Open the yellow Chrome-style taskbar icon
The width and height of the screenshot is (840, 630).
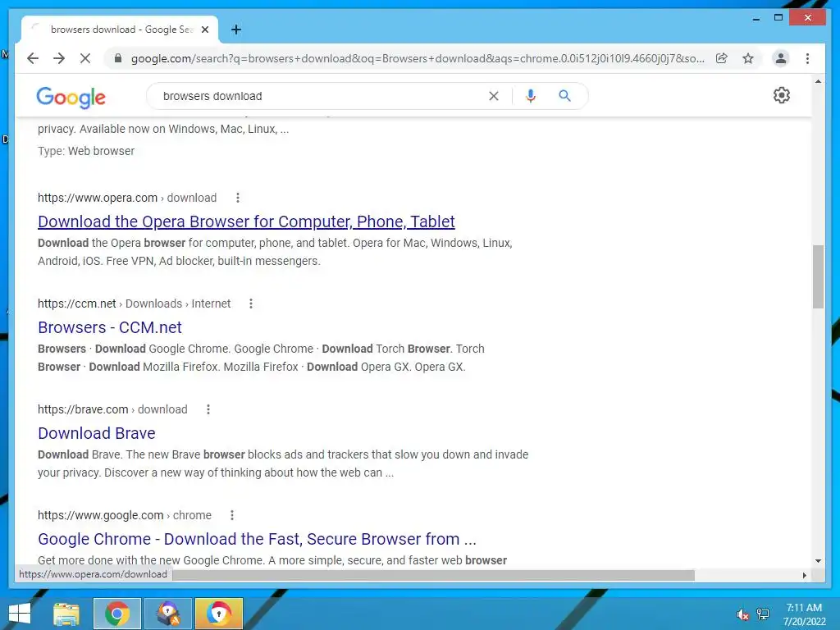pyautogui.click(x=219, y=614)
